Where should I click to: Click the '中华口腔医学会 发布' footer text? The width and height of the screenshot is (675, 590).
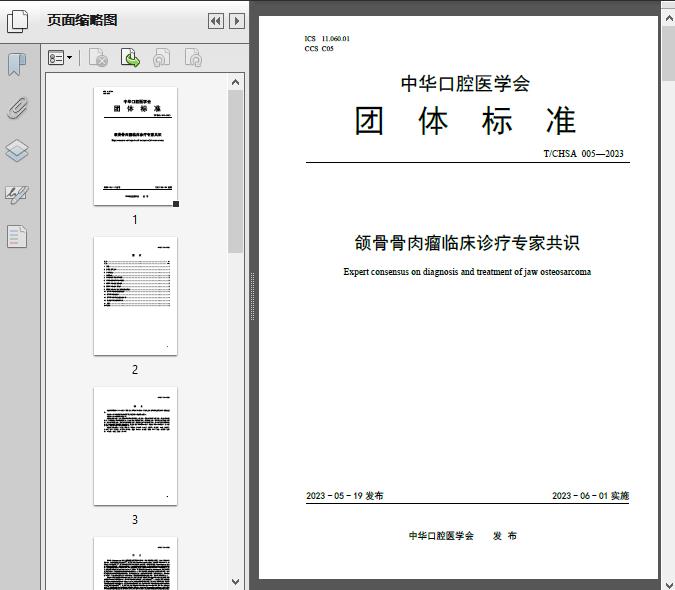(x=463, y=536)
